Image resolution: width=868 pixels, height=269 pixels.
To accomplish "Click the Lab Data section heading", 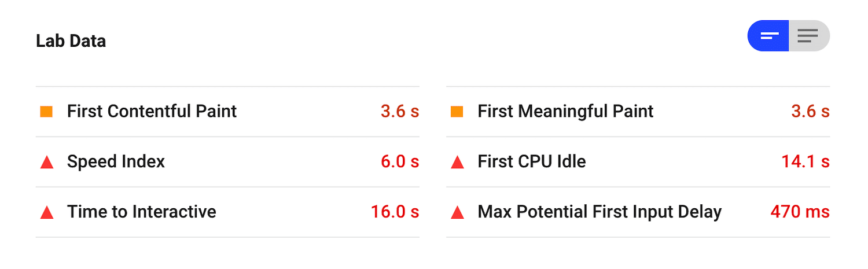I will [x=71, y=41].
